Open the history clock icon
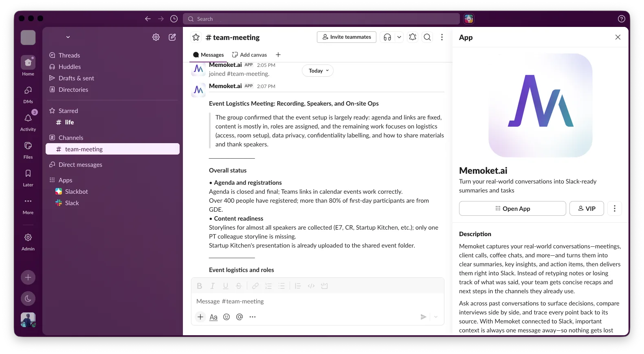 pos(174,19)
